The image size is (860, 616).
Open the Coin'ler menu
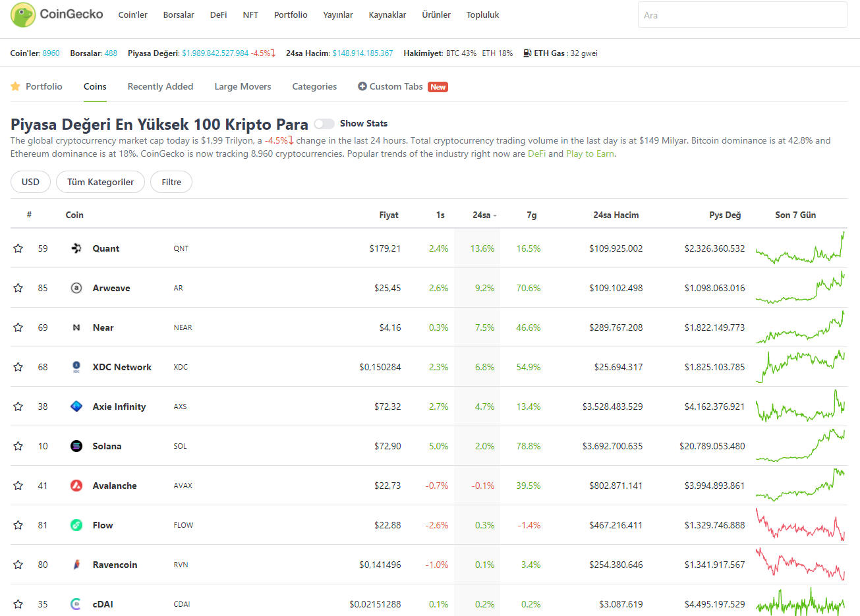pyautogui.click(x=132, y=14)
